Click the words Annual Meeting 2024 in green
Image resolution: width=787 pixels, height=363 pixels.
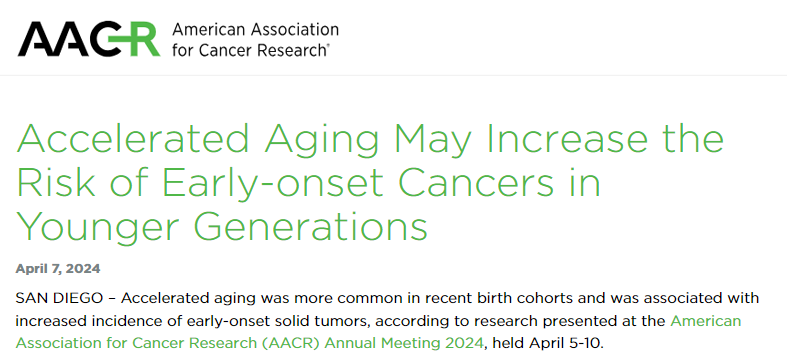pos(404,343)
